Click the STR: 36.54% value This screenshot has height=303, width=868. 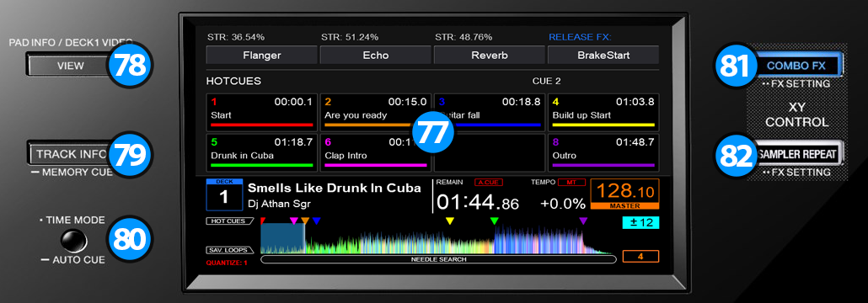click(236, 38)
